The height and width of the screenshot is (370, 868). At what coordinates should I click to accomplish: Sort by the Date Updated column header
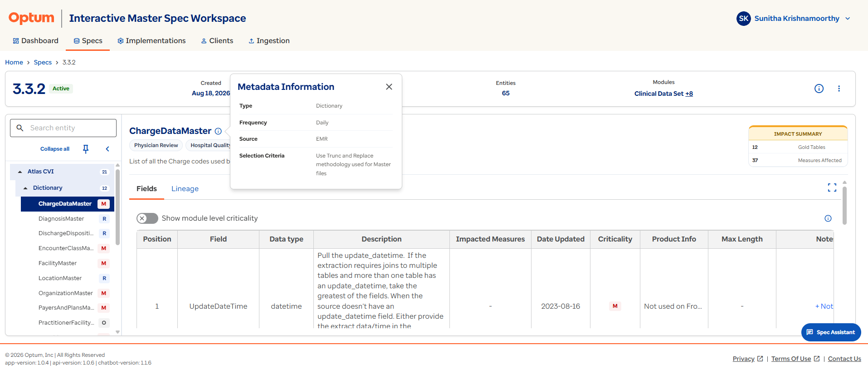pos(561,239)
